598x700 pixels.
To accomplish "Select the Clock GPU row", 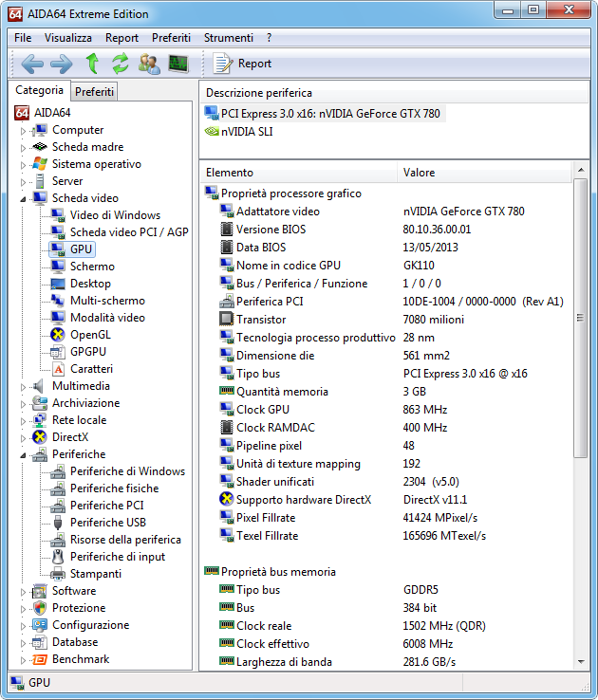I will click(387, 410).
